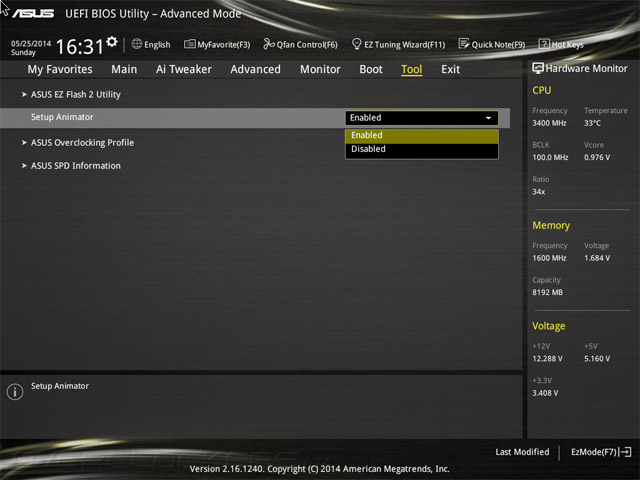Viewport: 640px width, 480px height.
Task: Click the ASUS logo
Action: (x=33, y=14)
